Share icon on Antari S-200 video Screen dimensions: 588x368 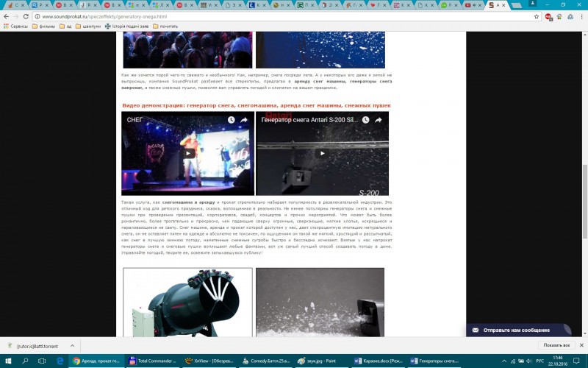(x=379, y=120)
